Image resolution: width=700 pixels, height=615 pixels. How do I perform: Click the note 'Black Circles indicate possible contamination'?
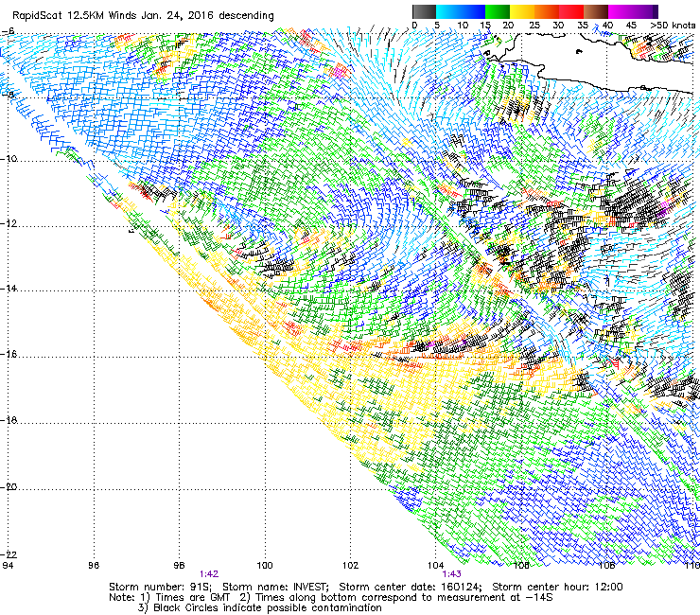[268, 607]
